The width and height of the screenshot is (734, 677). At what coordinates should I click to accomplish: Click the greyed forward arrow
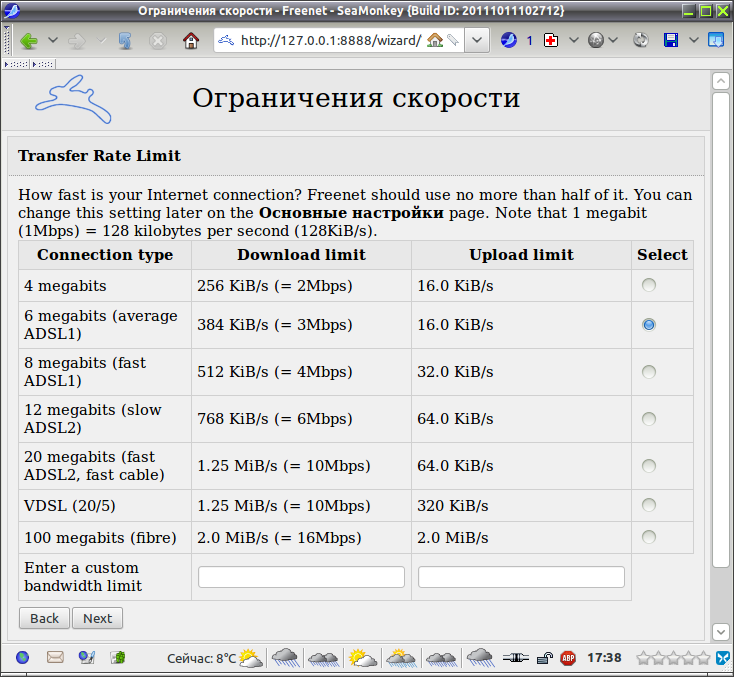(x=77, y=41)
